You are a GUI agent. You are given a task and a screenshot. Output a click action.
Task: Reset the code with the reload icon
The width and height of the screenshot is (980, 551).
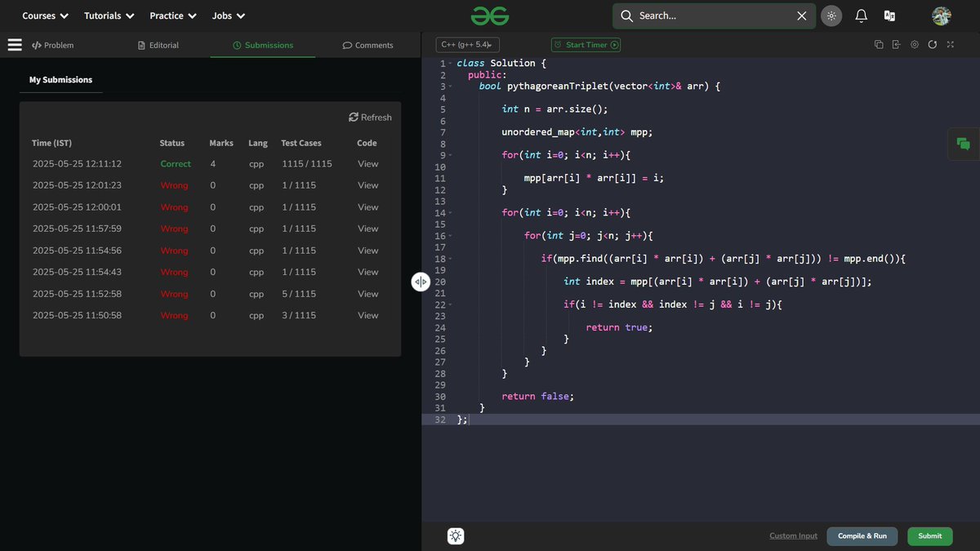(x=932, y=45)
